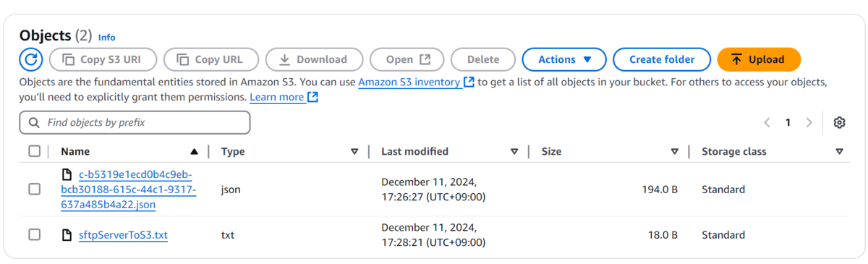Click the refresh objects icon button
This screenshot has width=868, height=264.
tap(31, 59)
